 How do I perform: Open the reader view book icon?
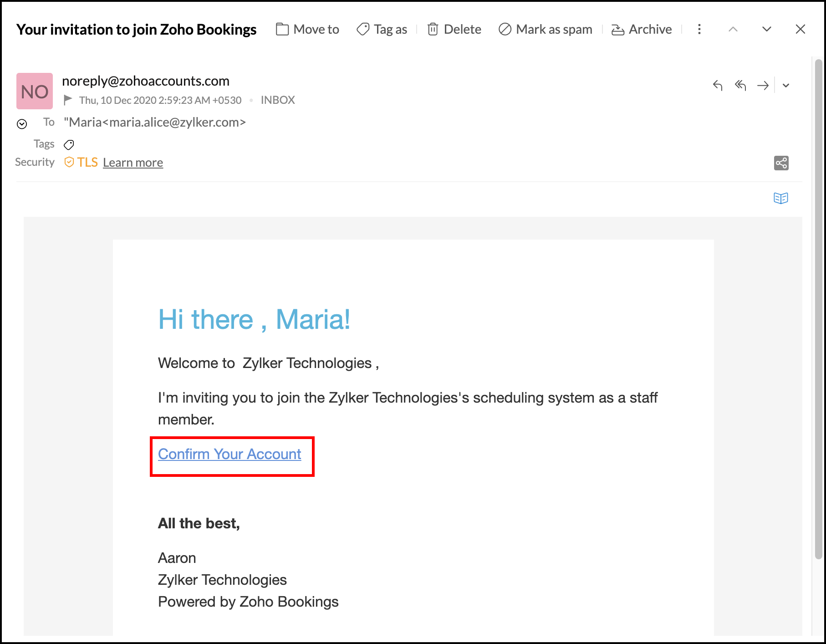780,198
